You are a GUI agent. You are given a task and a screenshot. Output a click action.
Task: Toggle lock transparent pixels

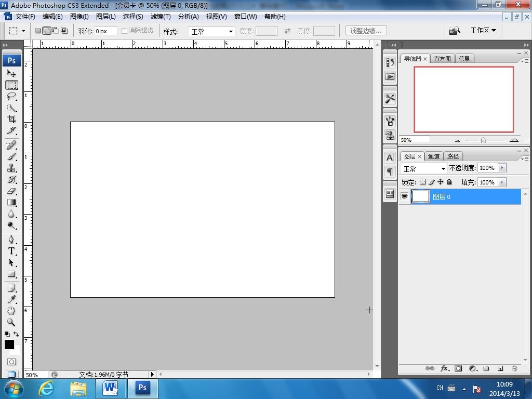(x=422, y=182)
